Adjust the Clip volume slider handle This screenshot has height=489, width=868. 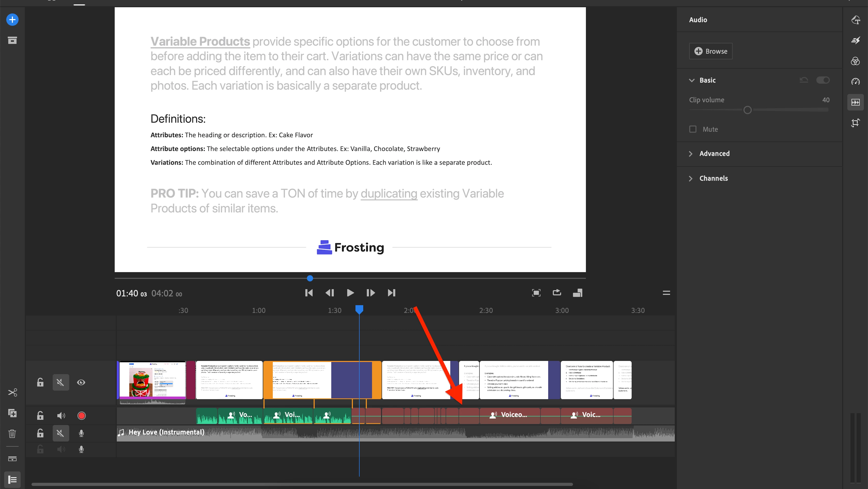(747, 110)
